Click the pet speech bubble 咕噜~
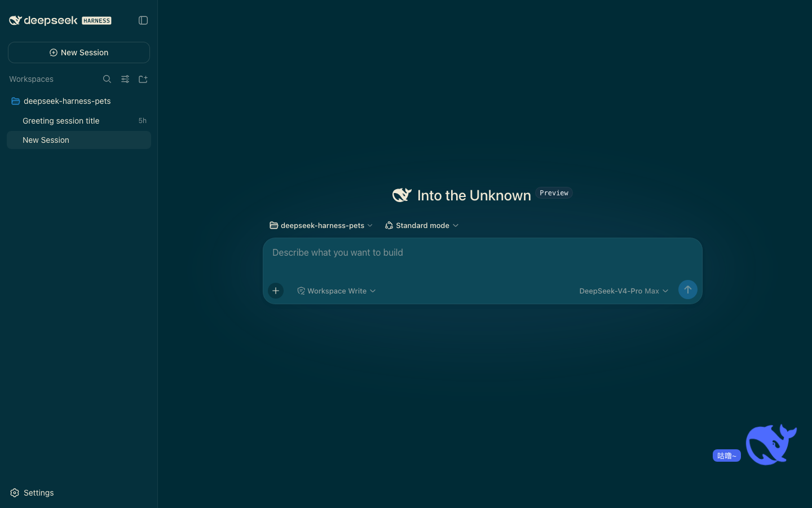 (727, 456)
